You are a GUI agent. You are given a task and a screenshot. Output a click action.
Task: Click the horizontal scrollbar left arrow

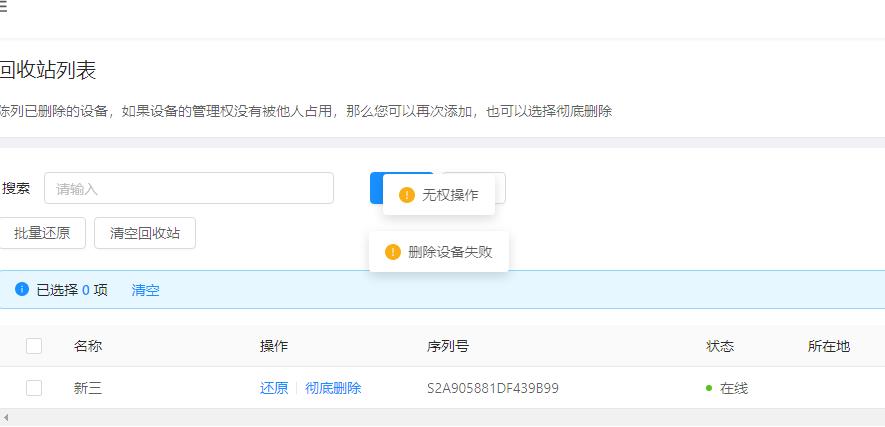pos(6,418)
